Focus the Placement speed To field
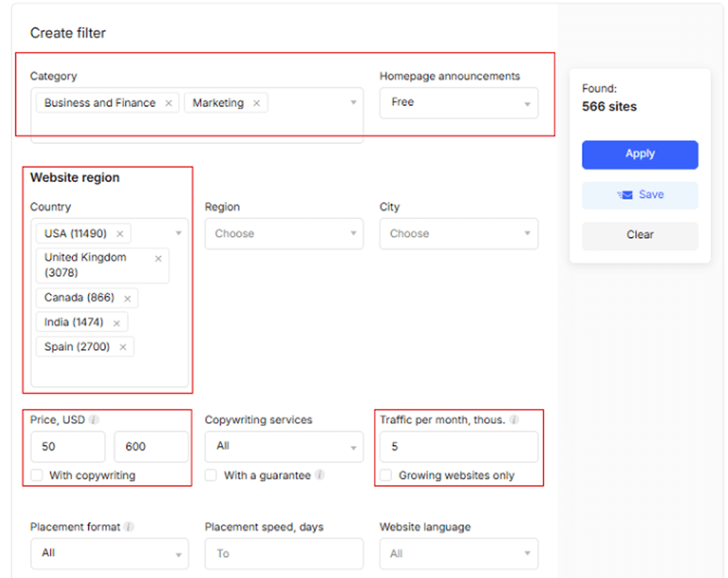 click(x=284, y=553)
